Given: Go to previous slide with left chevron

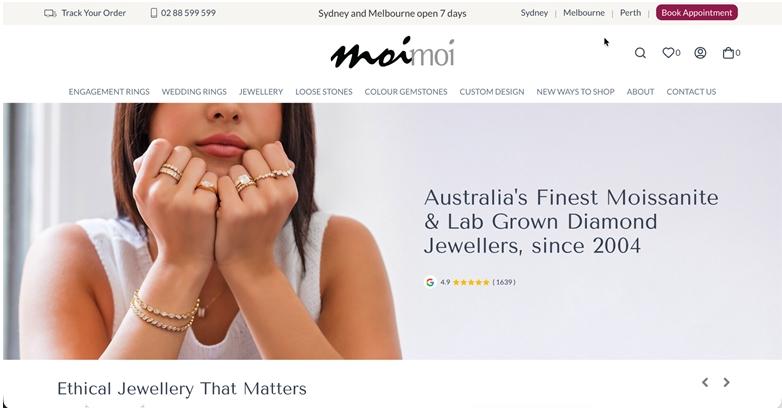Looking at the screenshot, I should (x=705, y=382).
